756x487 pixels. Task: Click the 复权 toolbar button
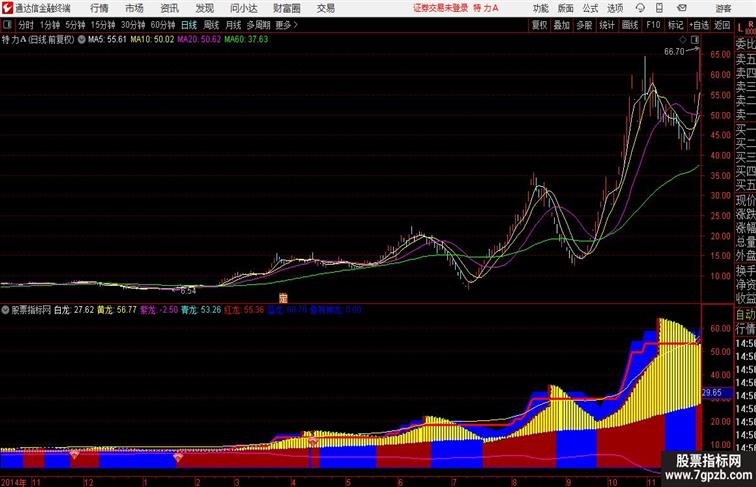click(x=540, y=25)
